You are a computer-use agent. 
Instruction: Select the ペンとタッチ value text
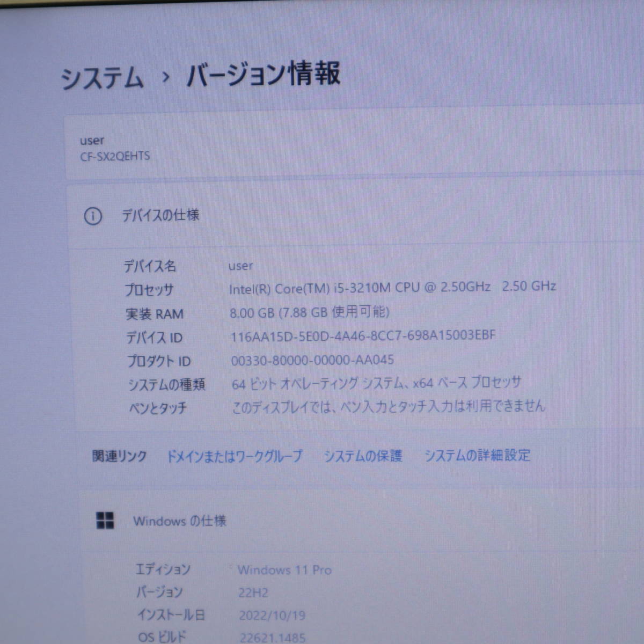coord(389,407)
